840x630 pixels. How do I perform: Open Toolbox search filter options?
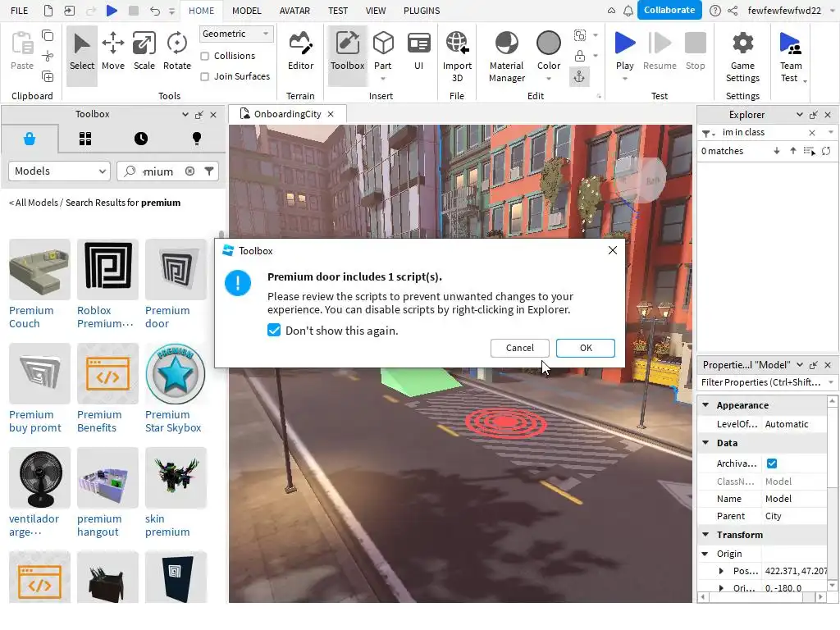pos(209,171)
